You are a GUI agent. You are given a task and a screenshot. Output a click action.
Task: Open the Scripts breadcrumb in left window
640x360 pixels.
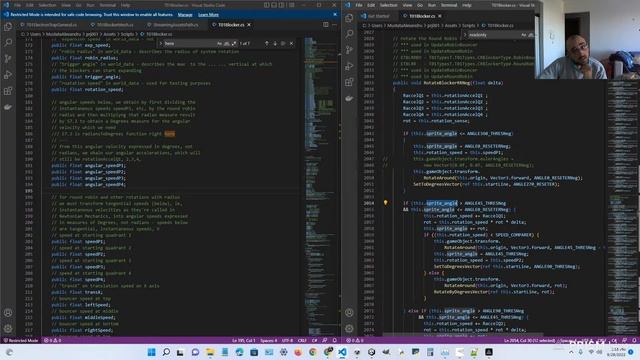coord(127,34)
